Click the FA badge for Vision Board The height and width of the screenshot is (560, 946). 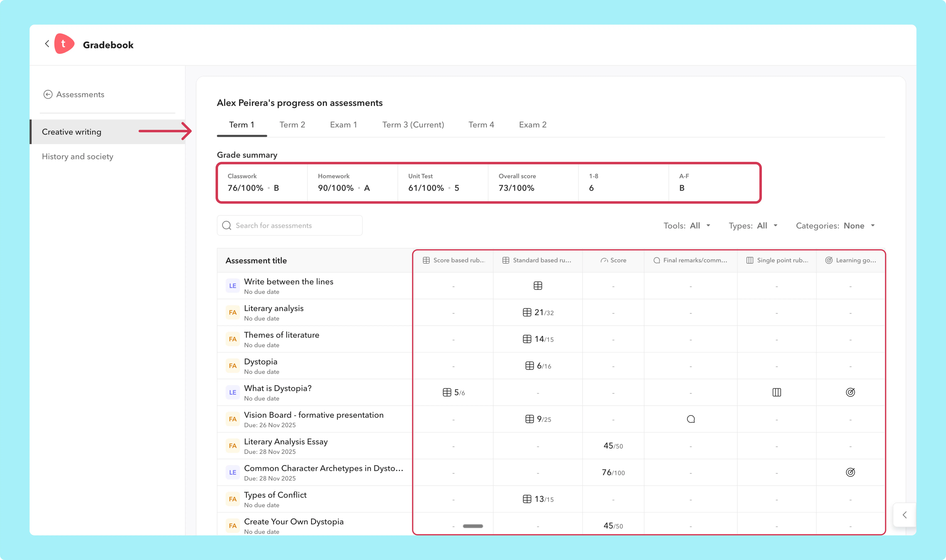pos(233,419)
